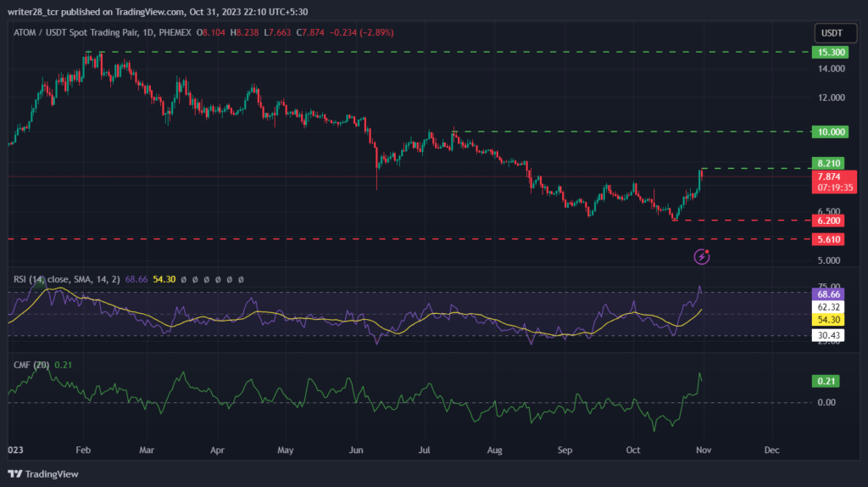Click the 14.000 price scale value
This screenshot has height=487, width=868.
[832, 69]
